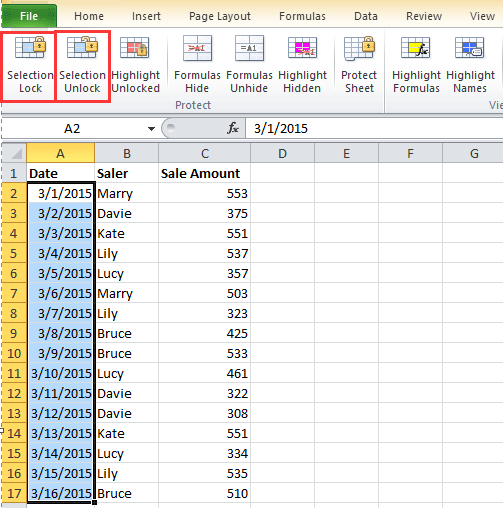The width and height of the screenshot is (503, 508).
Task: Click the Protect Sheet icon
Action: click(359, 48)
